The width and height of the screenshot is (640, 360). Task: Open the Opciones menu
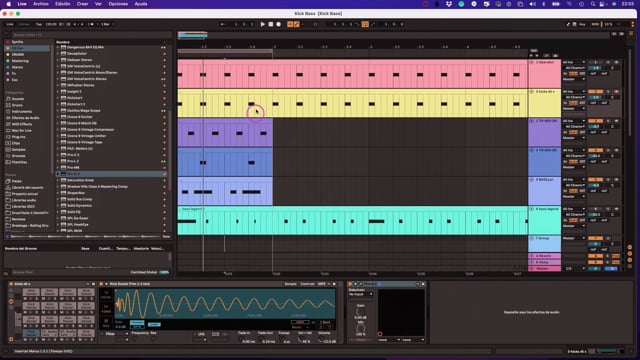pyautogui.click(x=118, y=4)
